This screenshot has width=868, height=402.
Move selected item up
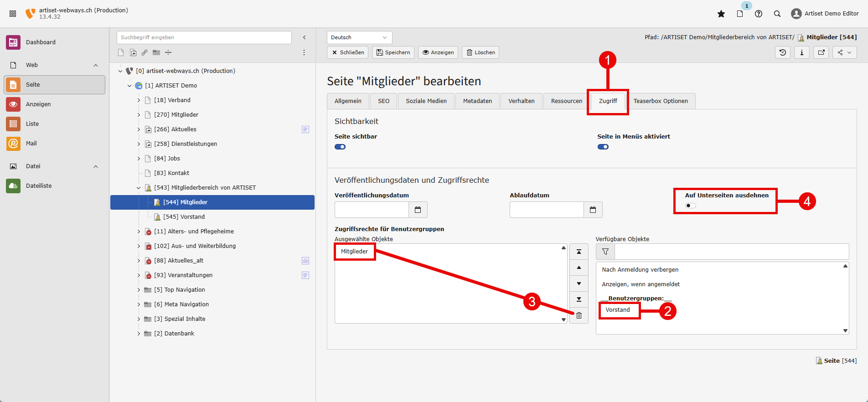click(x=579, y=268)
